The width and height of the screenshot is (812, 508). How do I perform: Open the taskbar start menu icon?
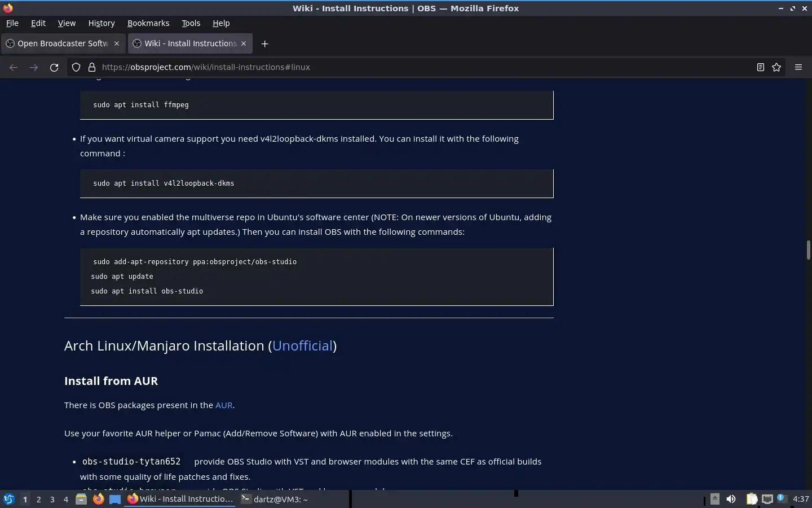pos(9,499)
